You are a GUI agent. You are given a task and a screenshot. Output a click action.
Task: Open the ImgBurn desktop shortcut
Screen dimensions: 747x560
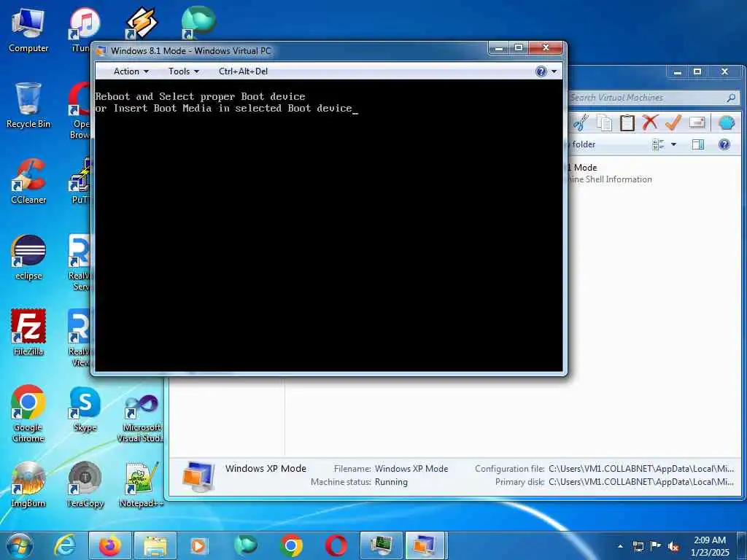pyautogui.click(x=28, y=484)
